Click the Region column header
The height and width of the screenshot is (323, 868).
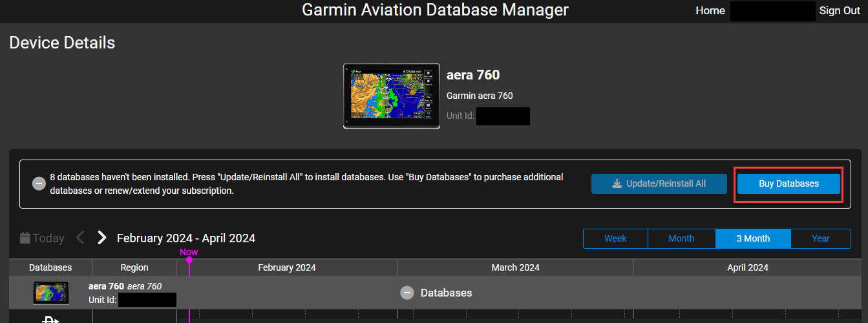tap(134, 267)
